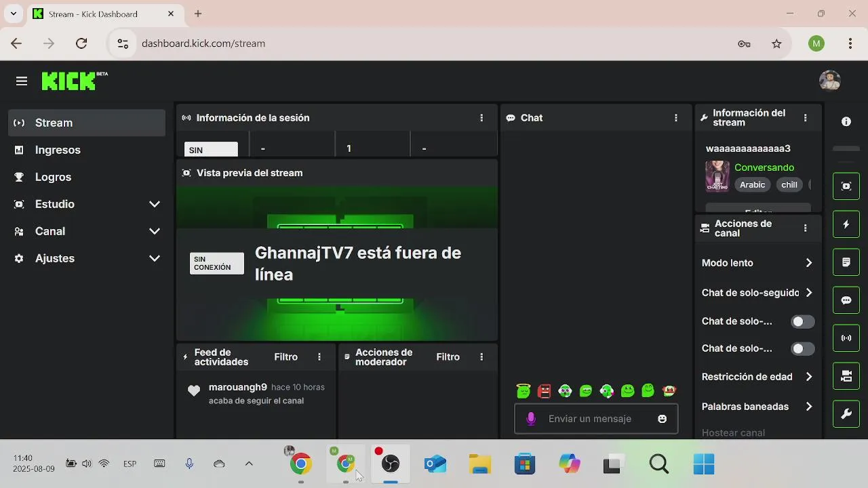Open Acciones de canal options menu
The width and height of the screenshot is (868, 488).
point(805,228)
